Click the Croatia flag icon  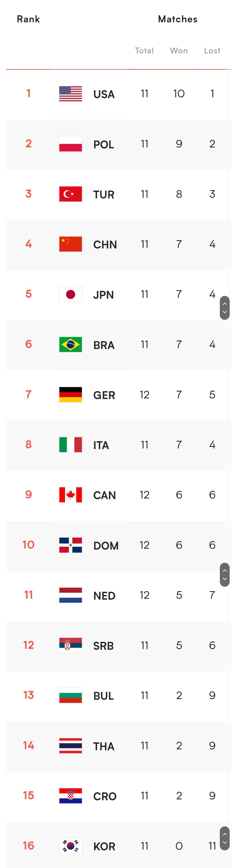coord(70,795)
